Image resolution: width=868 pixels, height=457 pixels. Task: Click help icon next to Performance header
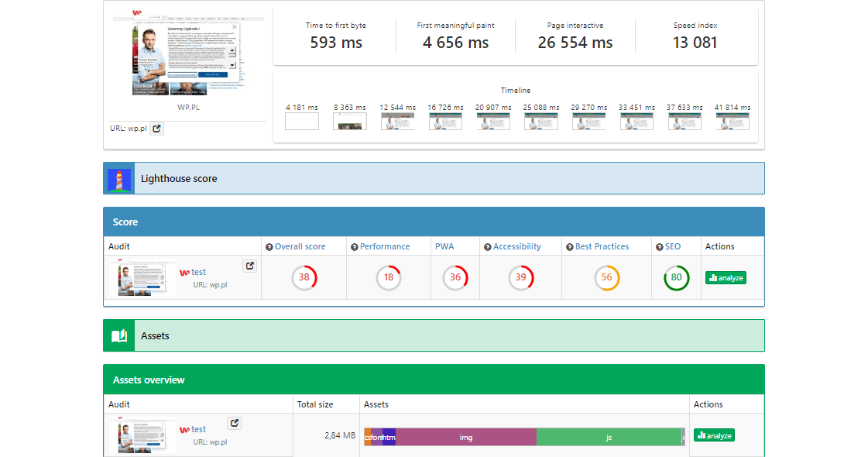coord(355,247)
